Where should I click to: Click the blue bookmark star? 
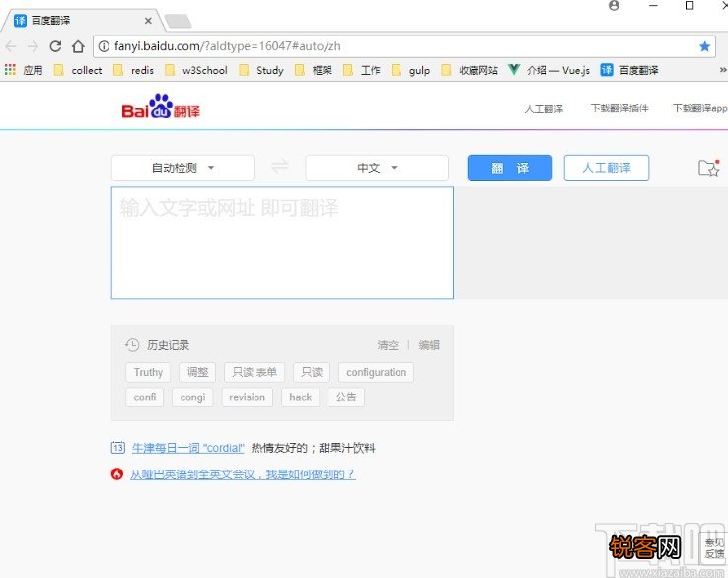(x=704, y=46)
